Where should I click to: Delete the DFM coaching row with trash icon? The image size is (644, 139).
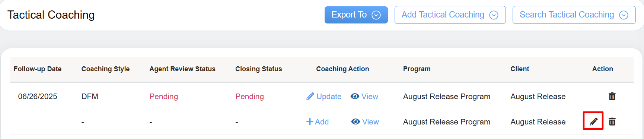[612, 97]
